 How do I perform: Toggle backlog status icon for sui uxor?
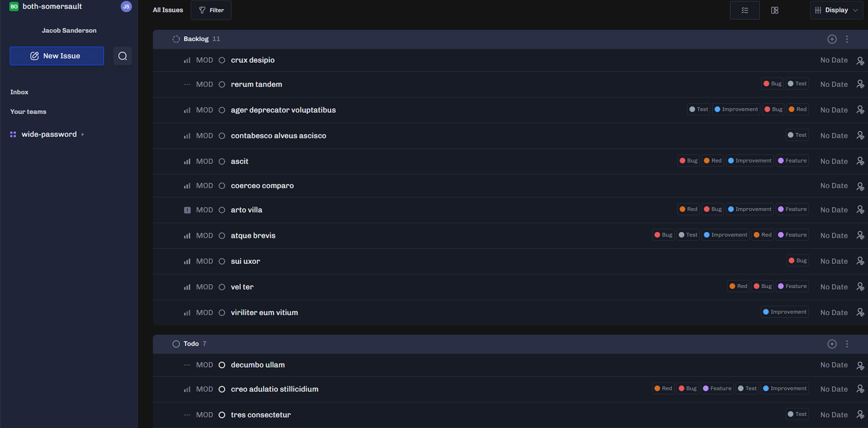coord(222,261)
